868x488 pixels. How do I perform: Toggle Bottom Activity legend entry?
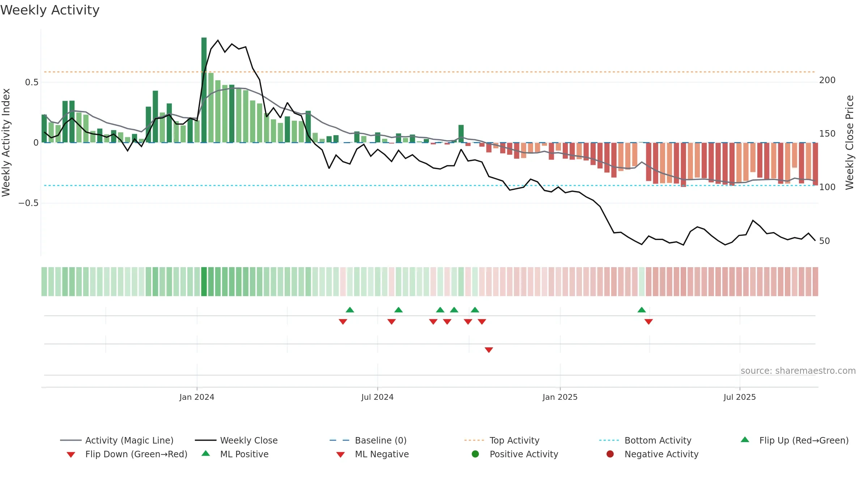(645, 440)
